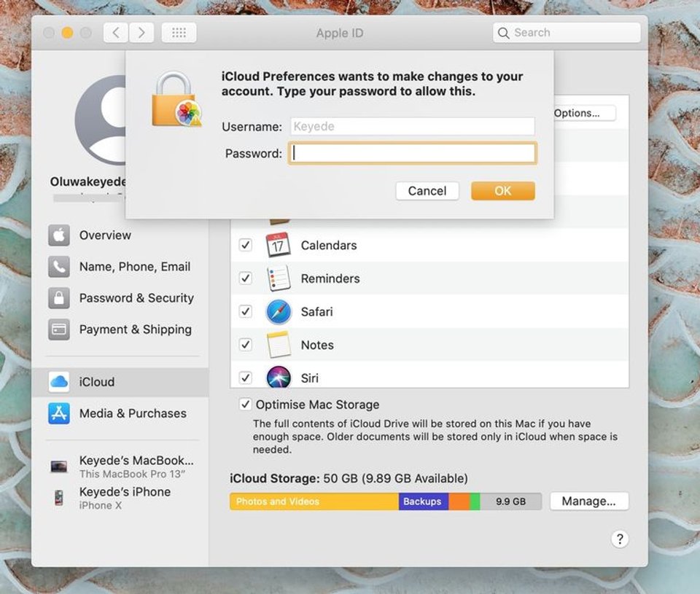Click the yellow minimize window button
This screenshot has width=700, height=594.
(x=67, y=33)
